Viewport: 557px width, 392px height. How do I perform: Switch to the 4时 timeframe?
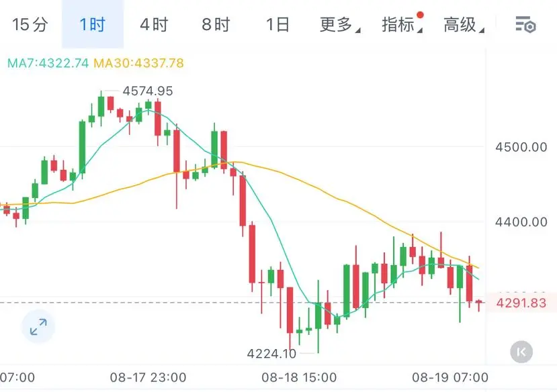pyautogui.click(x=154, y=25)
